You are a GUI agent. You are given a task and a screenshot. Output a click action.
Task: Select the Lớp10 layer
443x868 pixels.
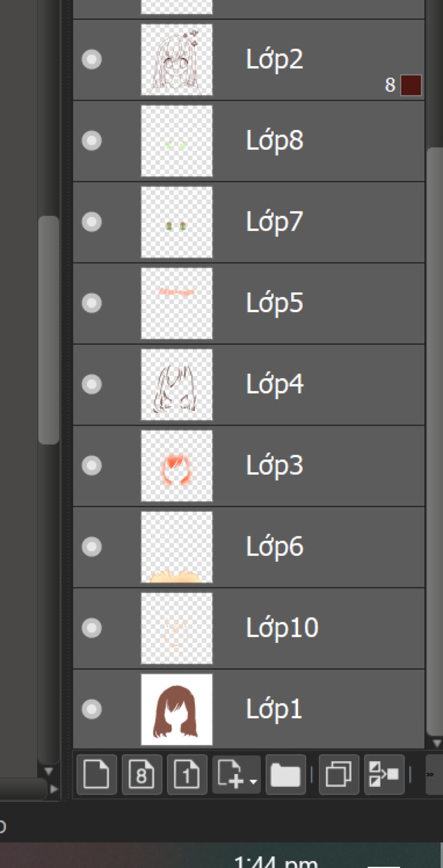point(249,628)
